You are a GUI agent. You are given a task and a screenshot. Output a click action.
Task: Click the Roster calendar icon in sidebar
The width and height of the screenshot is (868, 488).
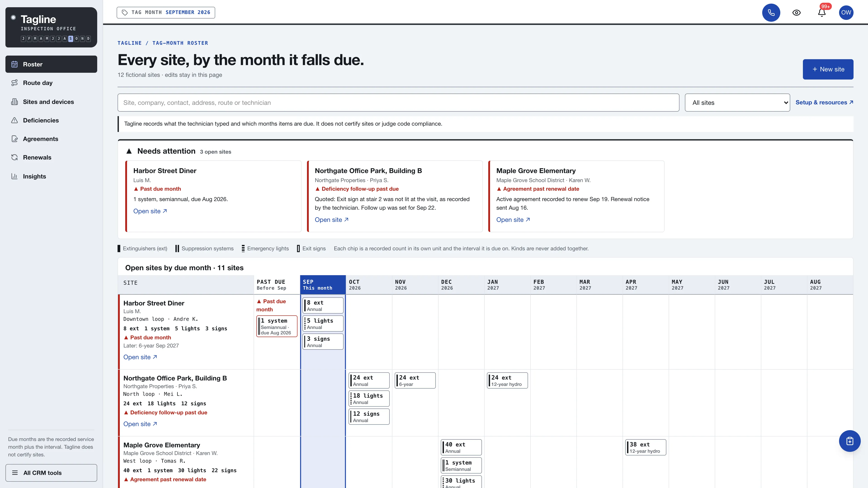click(14, 64)
